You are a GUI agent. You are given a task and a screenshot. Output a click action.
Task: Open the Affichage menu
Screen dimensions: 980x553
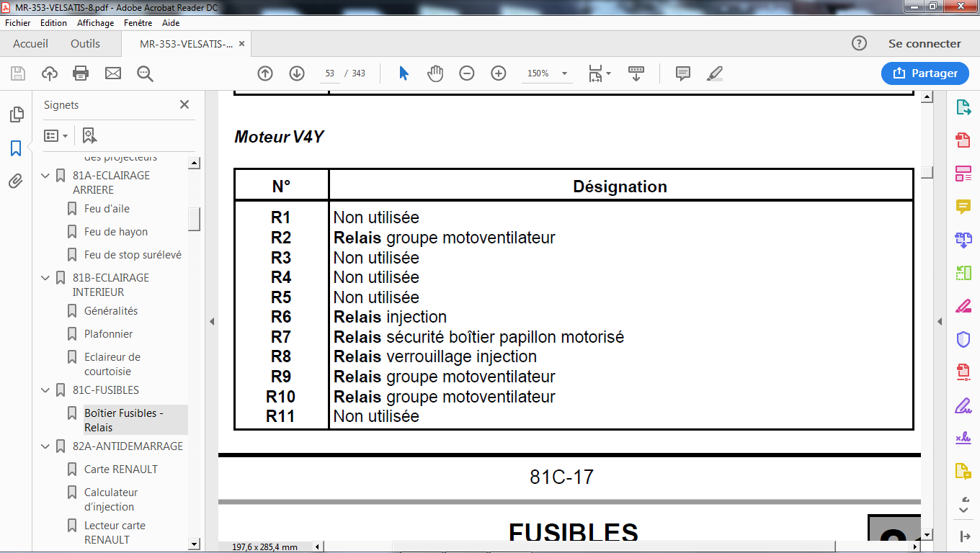point(95,23)
